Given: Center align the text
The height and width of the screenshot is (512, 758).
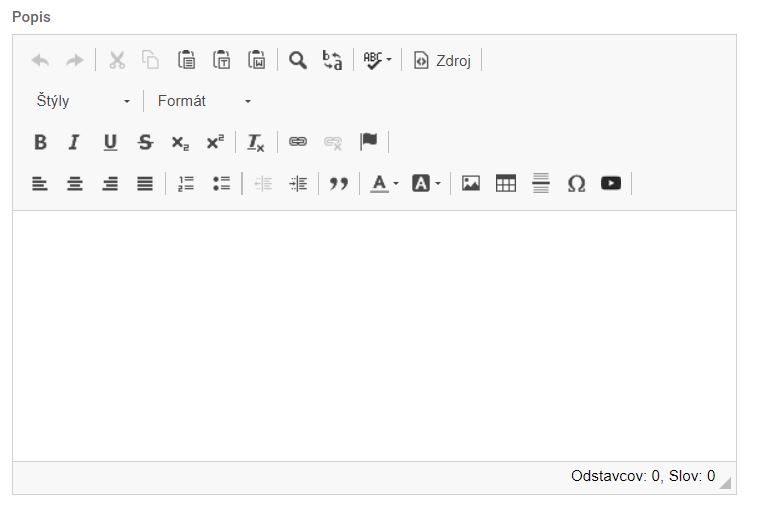Looking at the screenshot, I should click(x=75, y=183).
